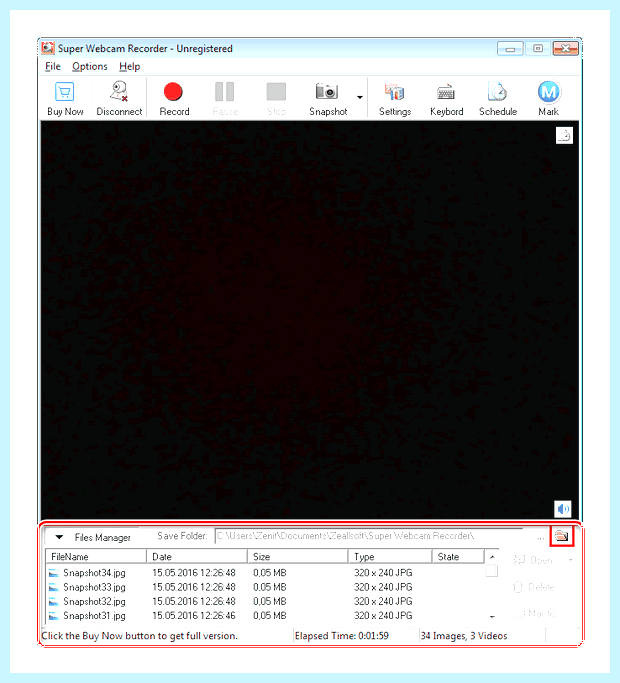Sort by the FileName column header
620x683 pixels.
coord(96,557)
